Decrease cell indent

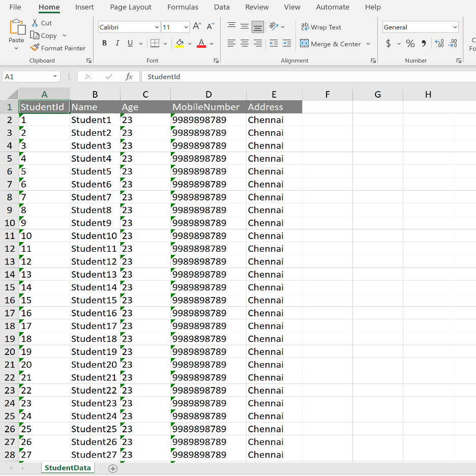274,43
